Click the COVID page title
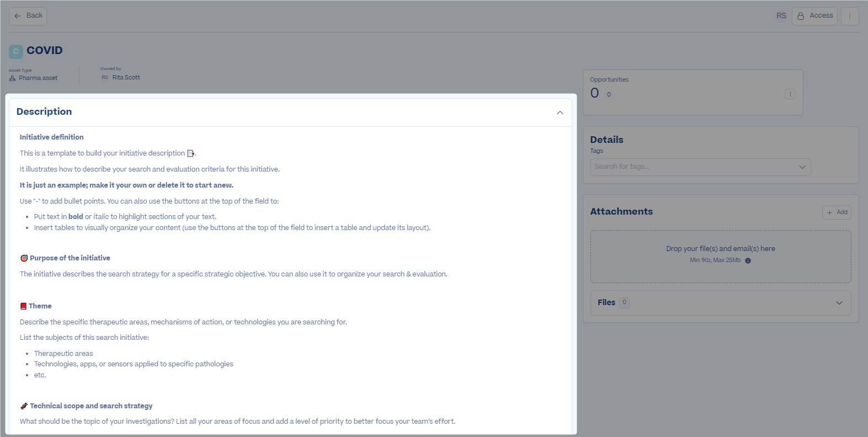Screen dimensions: 868x437 pyautogui.click(x=45, y=51)
